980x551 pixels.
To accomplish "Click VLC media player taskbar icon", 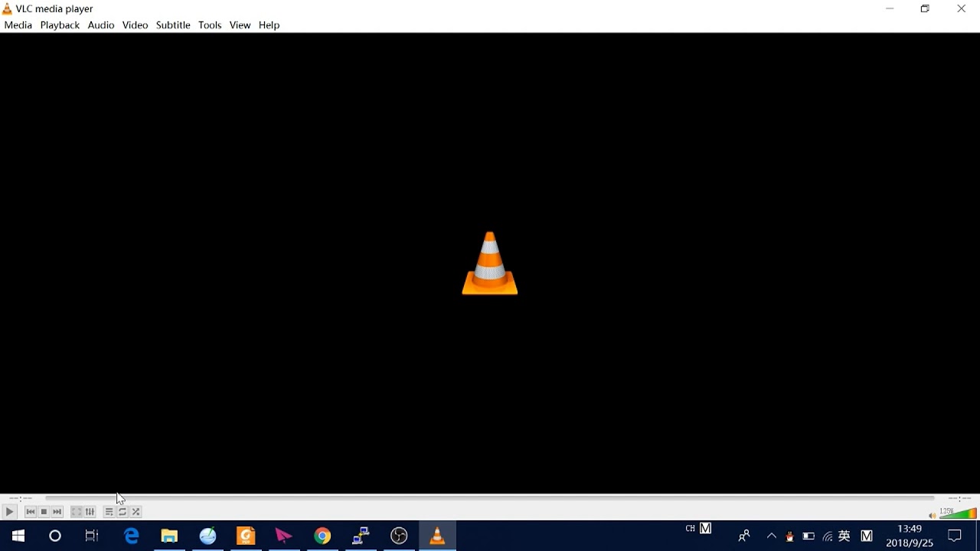I will [437, 536].
